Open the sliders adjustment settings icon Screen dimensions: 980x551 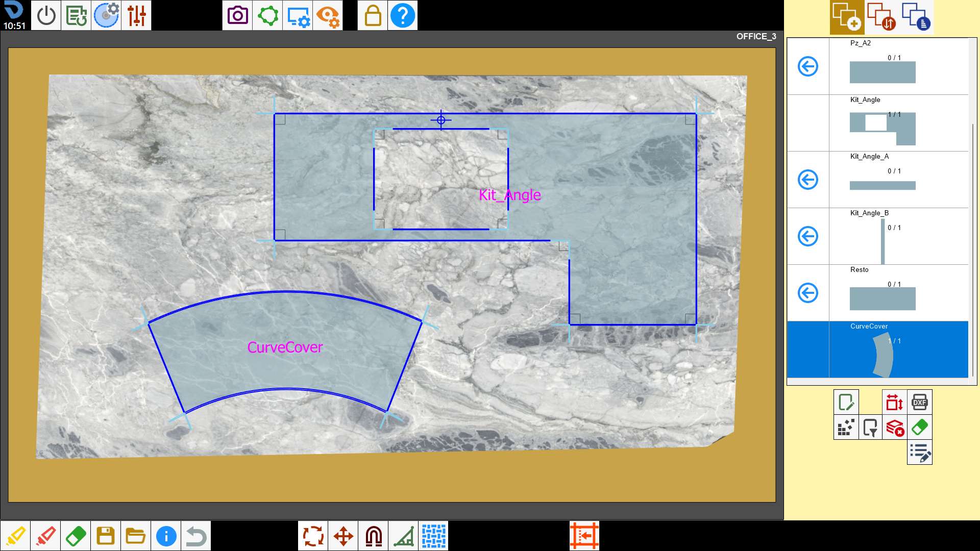[137, 15]
